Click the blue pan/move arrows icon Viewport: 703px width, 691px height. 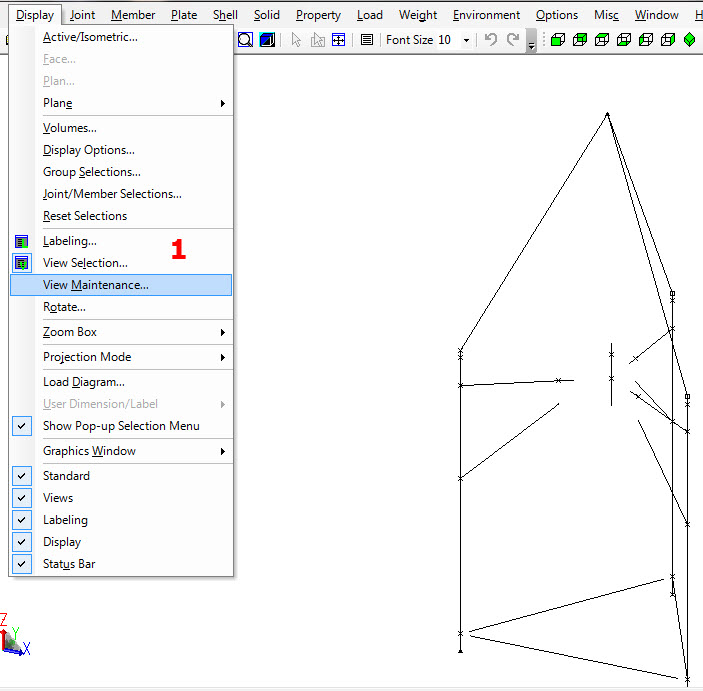click(x=338, y=40)
